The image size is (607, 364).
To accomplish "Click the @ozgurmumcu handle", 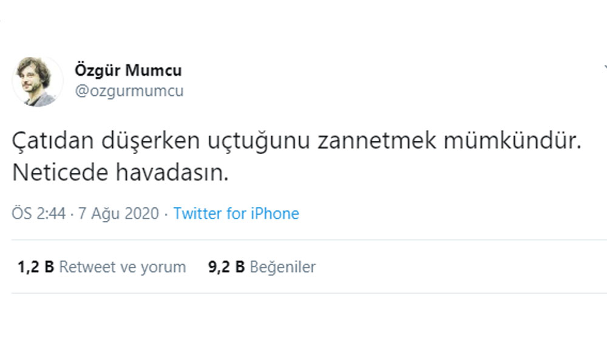I will click(129, 92).
